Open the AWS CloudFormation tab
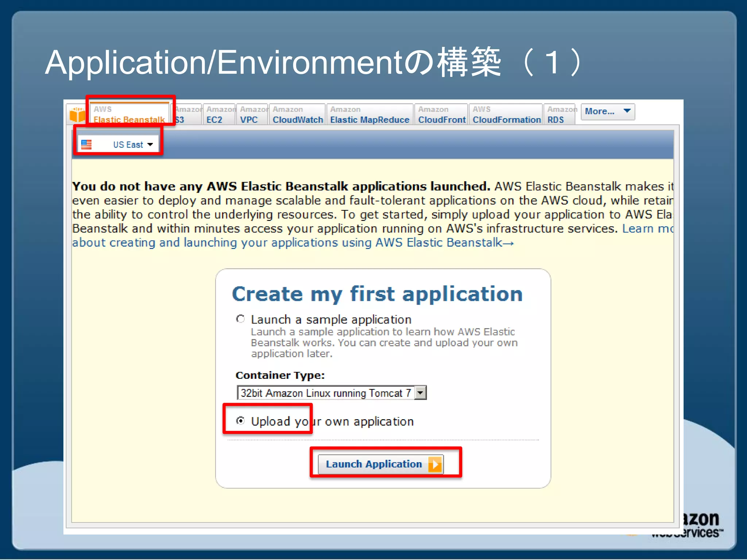The image size is (747, 560). tap(506, 114)
